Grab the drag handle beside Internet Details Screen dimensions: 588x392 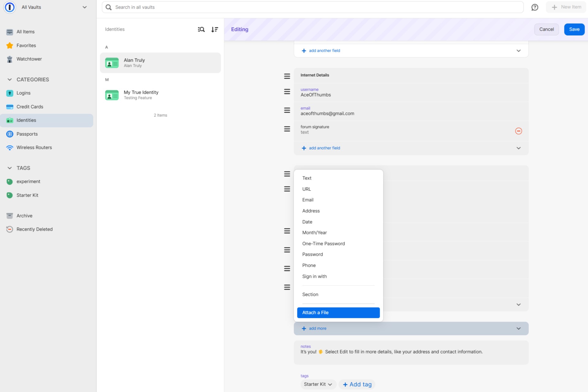[x=287, y=76]
